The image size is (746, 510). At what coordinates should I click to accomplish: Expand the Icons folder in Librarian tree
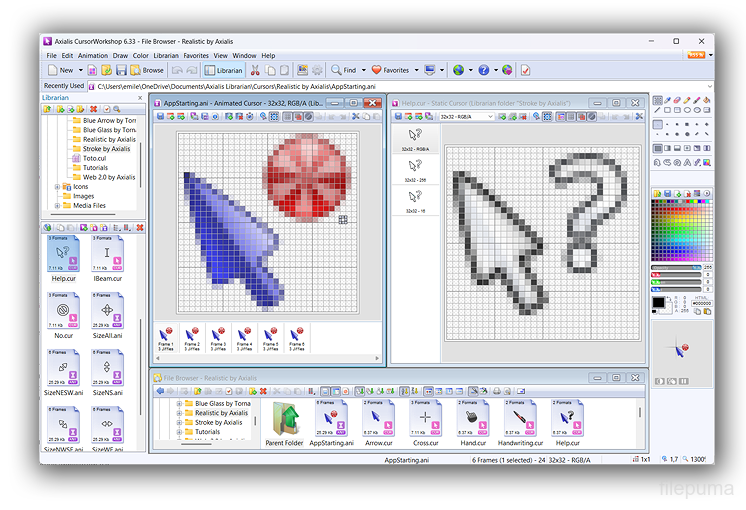(x=58, y=187)
